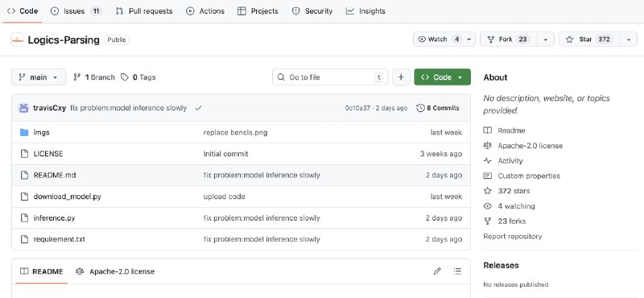Screen dimensions: 644x298
Task: Open the Security tab
Action: pos(312,11)
